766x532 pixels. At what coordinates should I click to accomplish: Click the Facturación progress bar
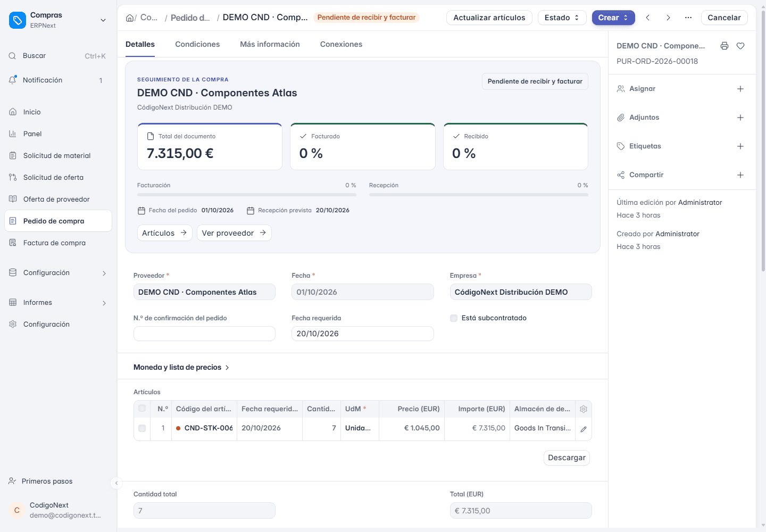[247, 195]
